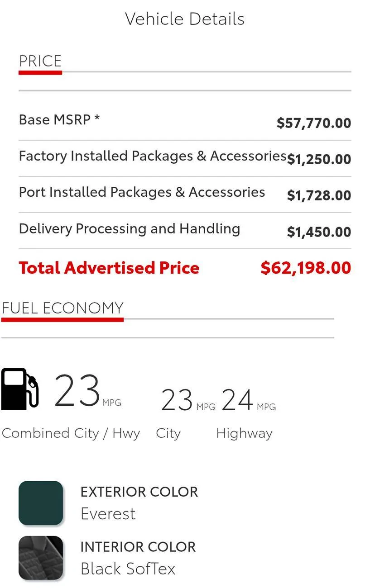Open the PRICE section tab
Screen dimensions: 370x588
pos(40,61)
